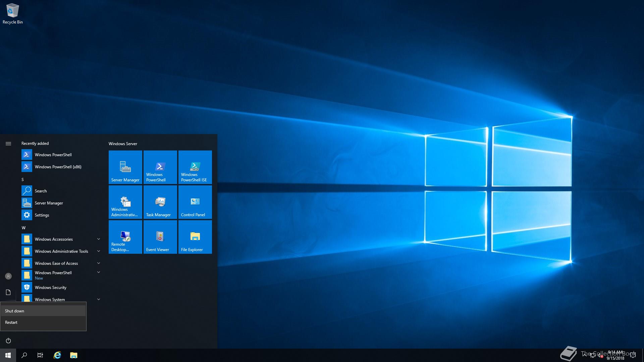Screen dimensions: 644x362
Task: Open Server Manager in the app list
Action: [62, 203]
